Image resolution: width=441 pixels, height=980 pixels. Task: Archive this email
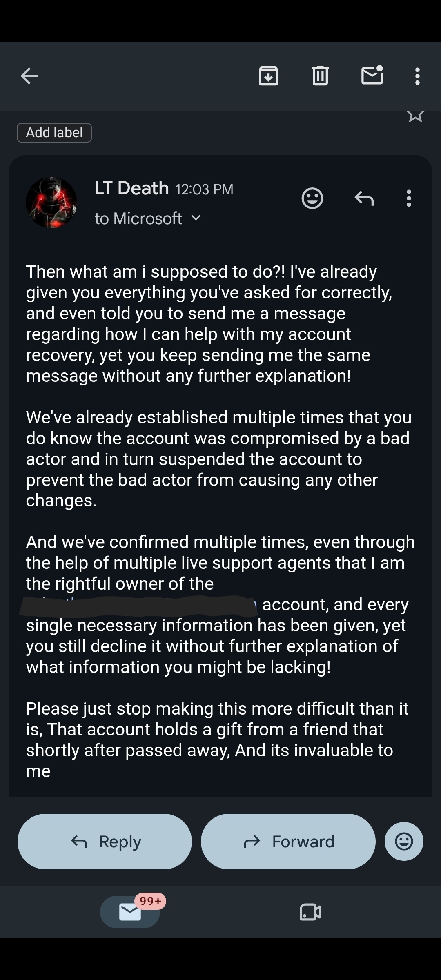268,76
